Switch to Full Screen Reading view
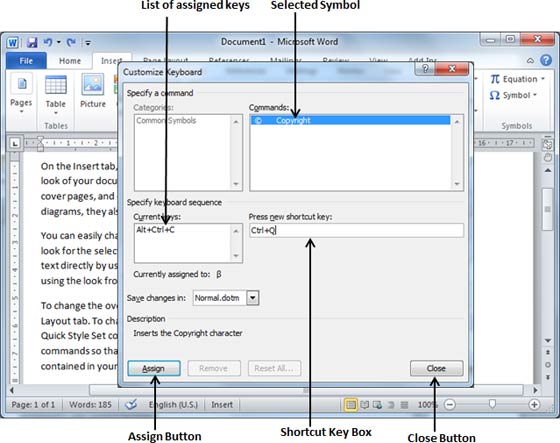This screenshot has height=443, width=560. click(365, 405)
